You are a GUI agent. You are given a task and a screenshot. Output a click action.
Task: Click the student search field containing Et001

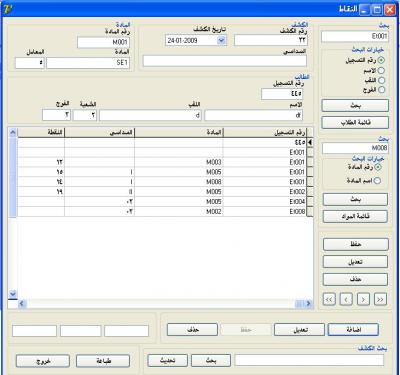(355, 37)
